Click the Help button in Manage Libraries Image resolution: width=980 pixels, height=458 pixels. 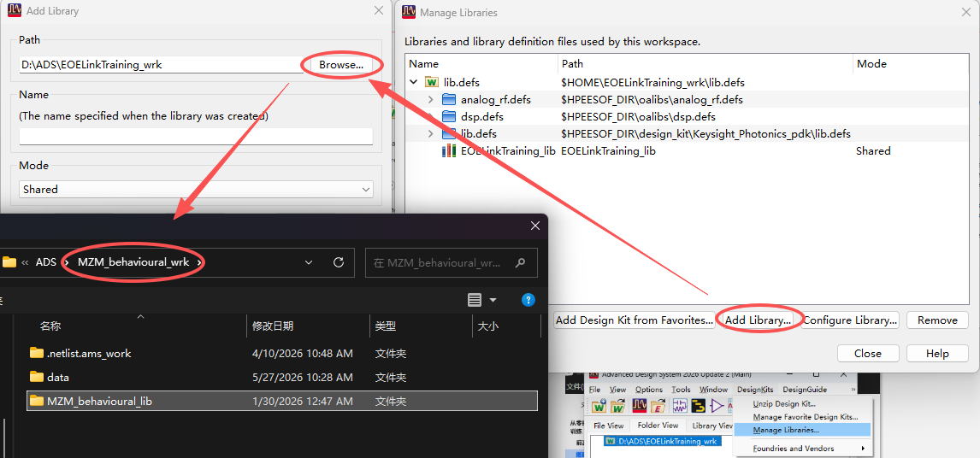[937, 353]
